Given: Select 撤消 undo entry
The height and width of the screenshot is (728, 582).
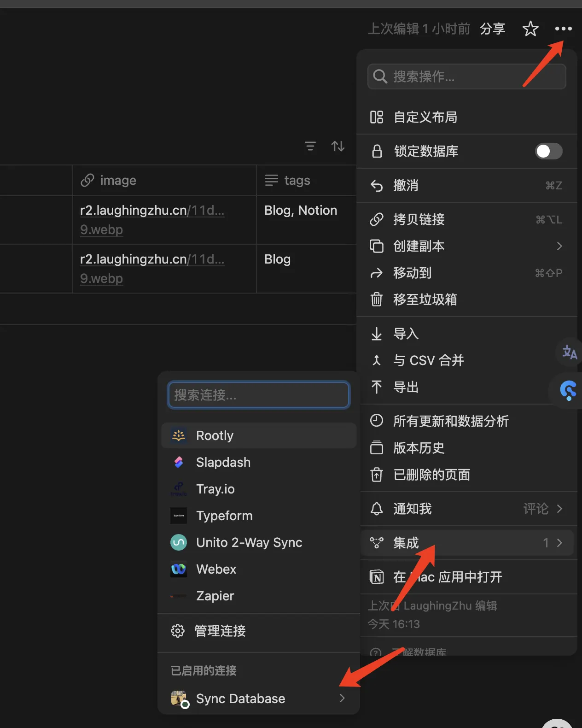Looking at the screenshot, I should point(466,185).
